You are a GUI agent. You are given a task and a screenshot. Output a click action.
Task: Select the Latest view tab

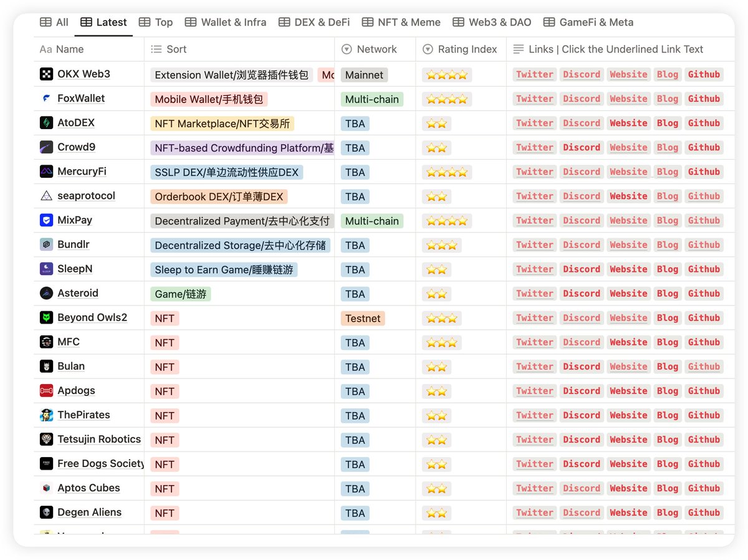tap(103, 22)
